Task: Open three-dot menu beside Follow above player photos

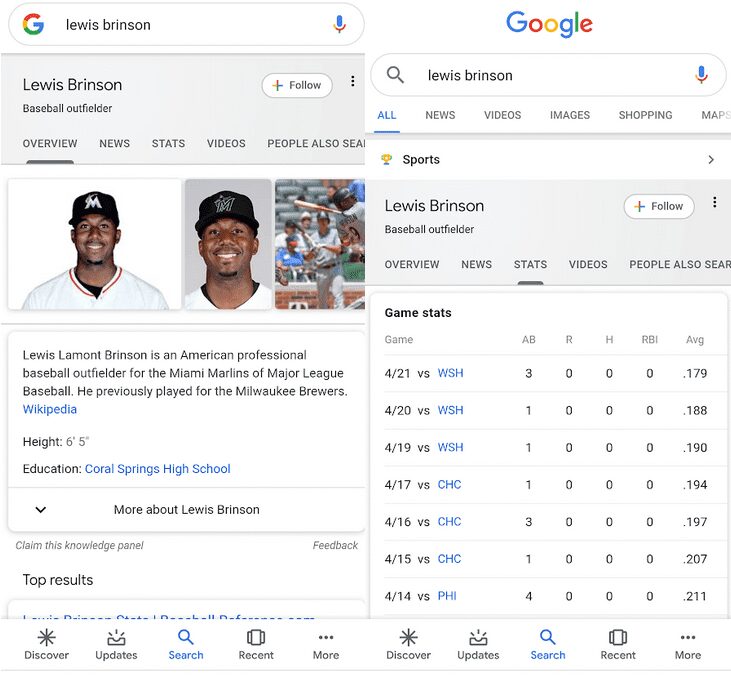Action: 352,82
